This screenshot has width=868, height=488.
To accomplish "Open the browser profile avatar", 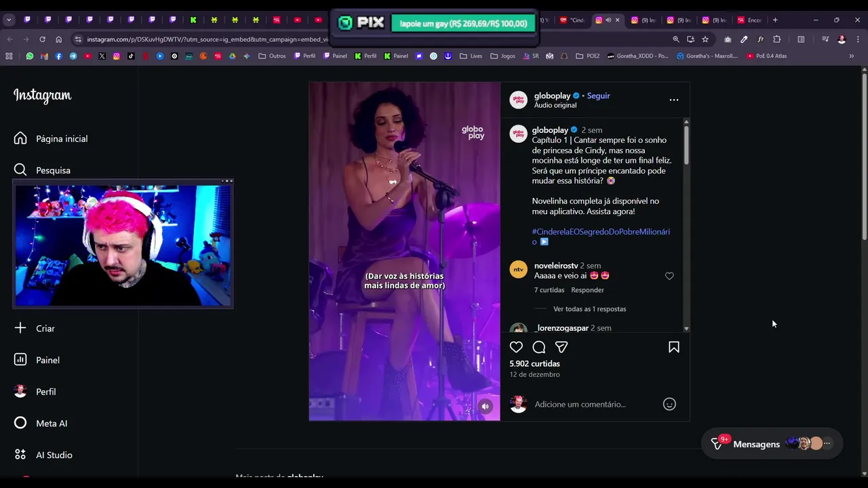I will [842, 39].
